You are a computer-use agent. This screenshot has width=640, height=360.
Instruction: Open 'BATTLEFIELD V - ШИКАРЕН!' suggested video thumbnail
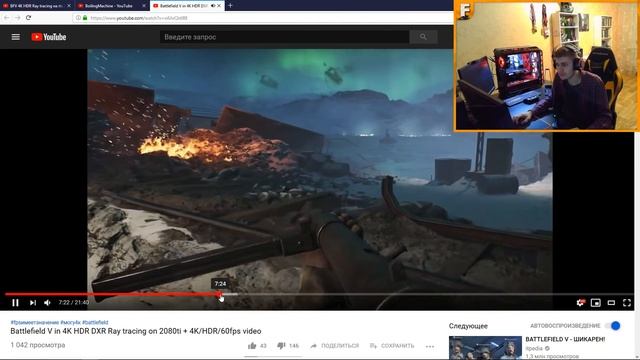[x=485, y=348]
